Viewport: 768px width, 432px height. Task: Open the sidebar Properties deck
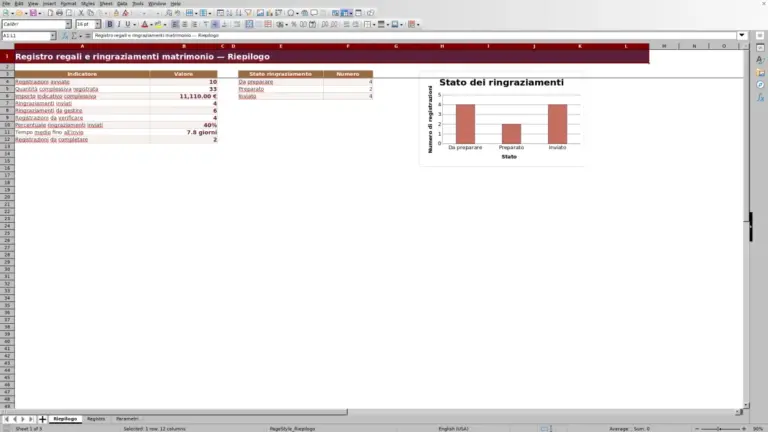760,48
